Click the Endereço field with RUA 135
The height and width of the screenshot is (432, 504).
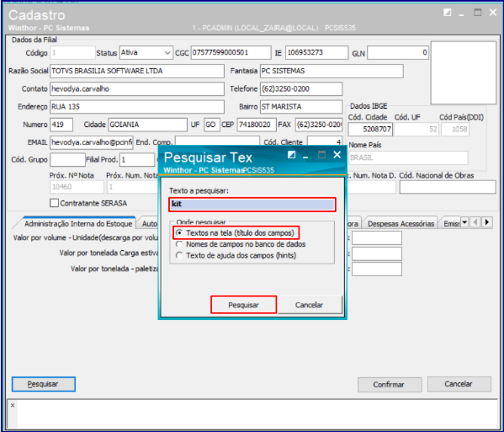coord(137,107)
